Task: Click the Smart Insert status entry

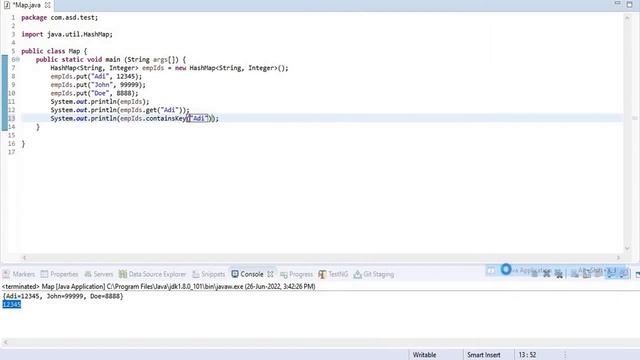Action: 484,355
